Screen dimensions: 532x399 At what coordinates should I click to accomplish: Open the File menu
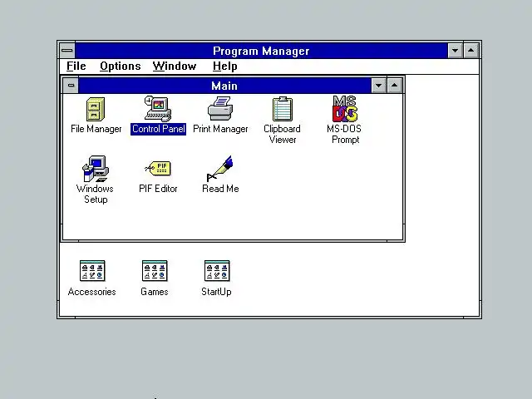coord(76,66)
